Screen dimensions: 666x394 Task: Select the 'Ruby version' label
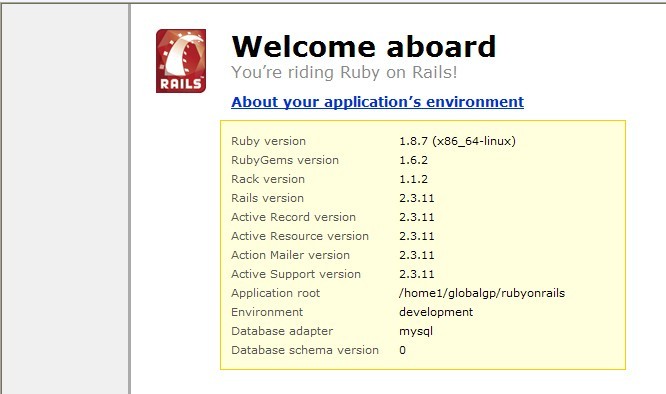pos(268,141)
